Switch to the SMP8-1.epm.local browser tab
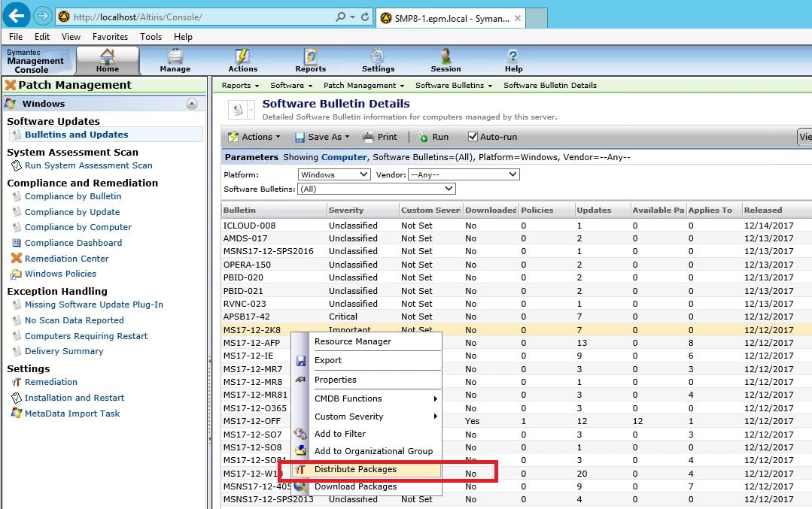Viewport: 812px width, 509px height. (451, 19)
